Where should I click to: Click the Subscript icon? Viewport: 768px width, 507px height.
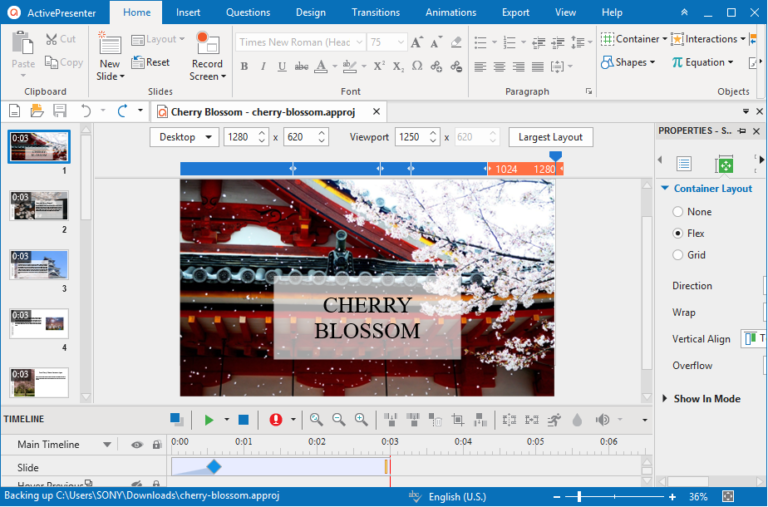398,66
